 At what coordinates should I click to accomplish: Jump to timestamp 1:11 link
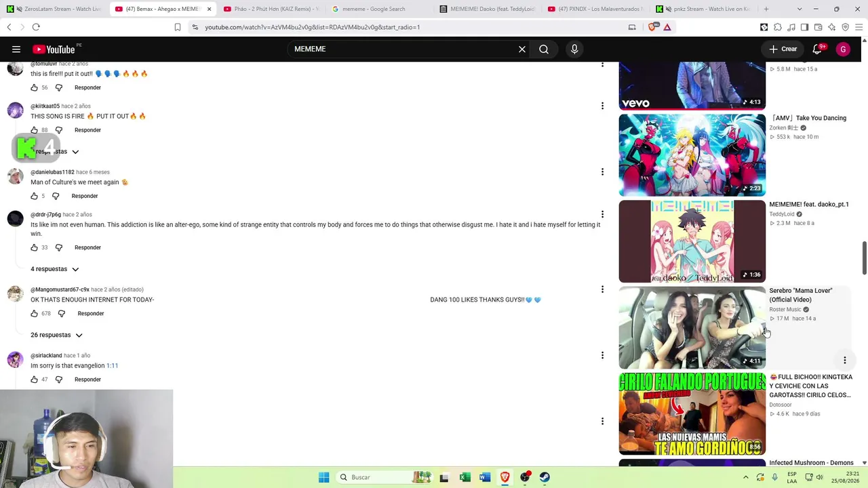click(x=112, y=365)
